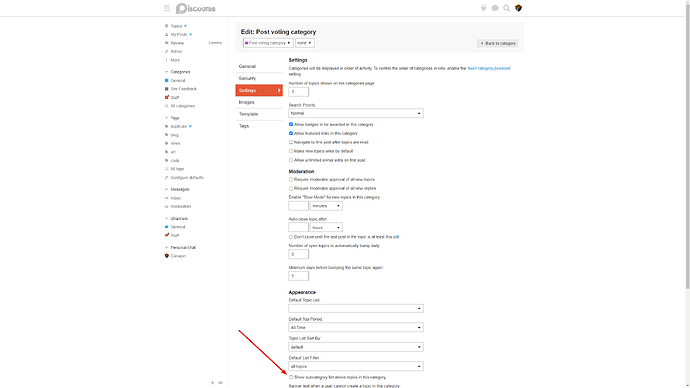This screenshot has height=388, width=690.
Task: Open the search magnifier icon
Action: tap(506, 8)
